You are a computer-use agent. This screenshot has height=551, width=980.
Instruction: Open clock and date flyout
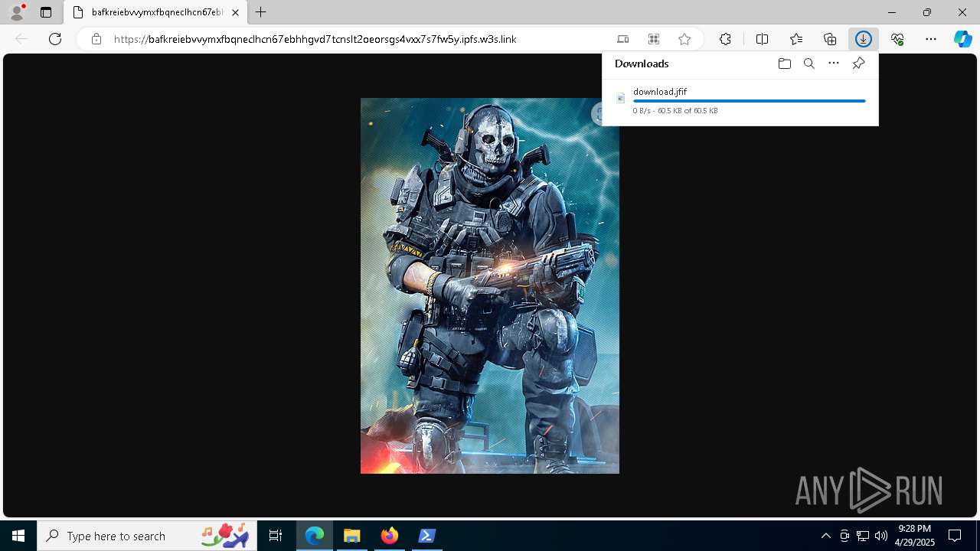tap(915, 536)
